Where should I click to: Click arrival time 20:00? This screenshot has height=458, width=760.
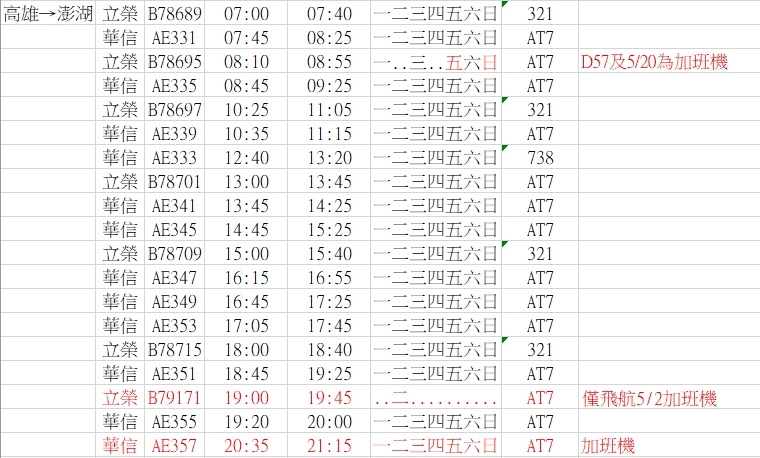click(330, 422)
